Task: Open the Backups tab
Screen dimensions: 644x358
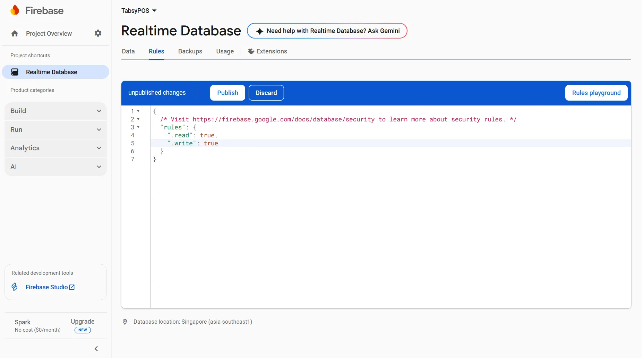Action: tap(190, 51)
